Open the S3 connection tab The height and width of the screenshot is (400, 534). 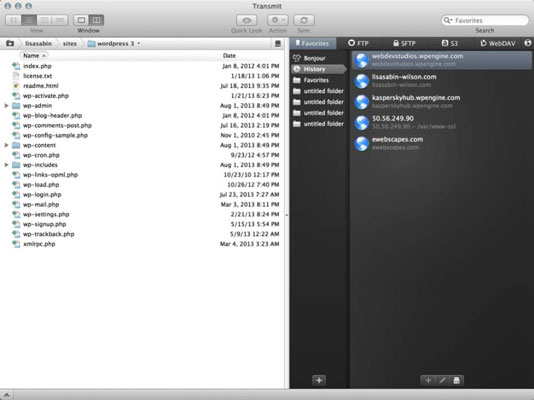pyautogui.click(x=450, y=44)
